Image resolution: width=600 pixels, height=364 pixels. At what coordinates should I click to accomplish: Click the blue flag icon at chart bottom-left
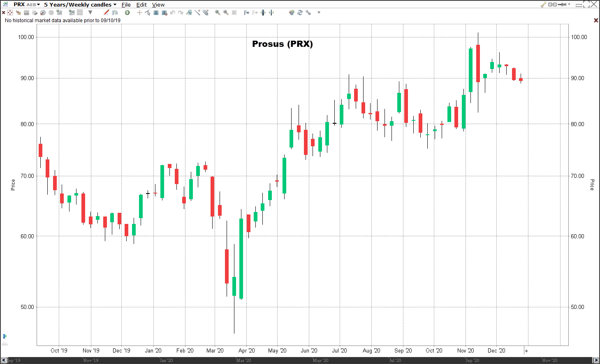(5, 336)
